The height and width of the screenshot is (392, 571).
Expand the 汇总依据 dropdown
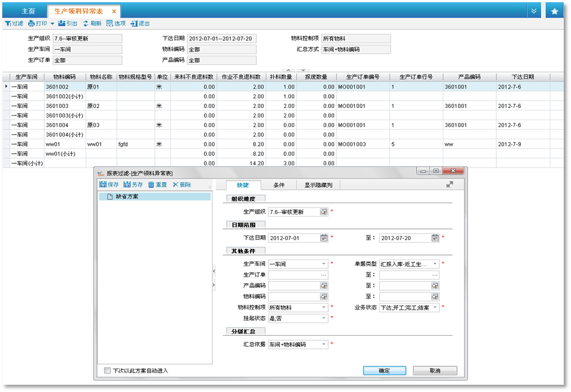point(324,345)
